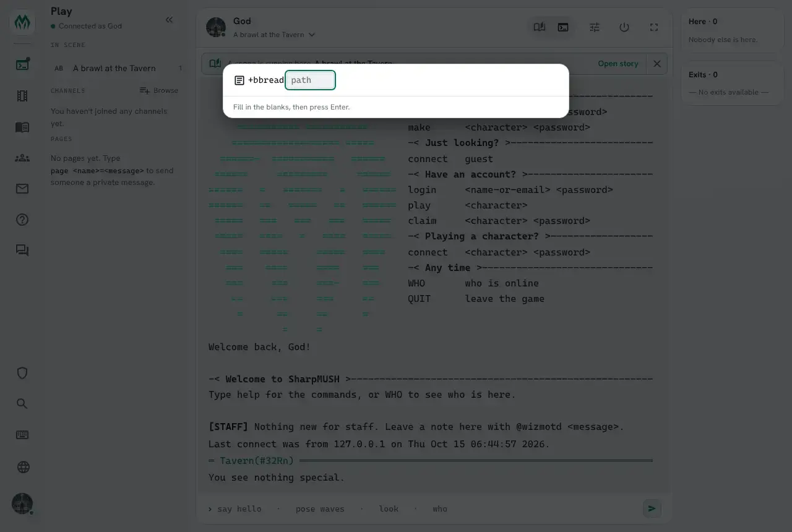Select A brawl at the Tavern scene
This screenshot has height=532, width=792.
[x=116, y=68]
